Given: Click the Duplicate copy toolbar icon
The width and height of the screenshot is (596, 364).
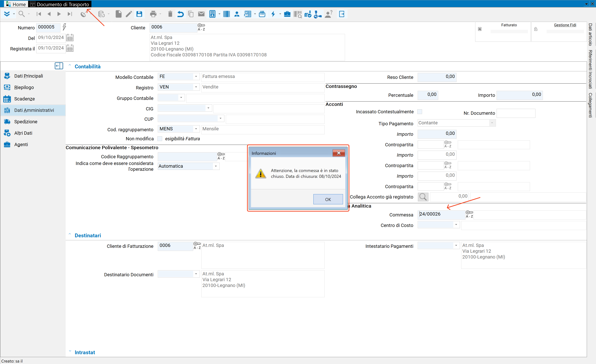Looking at the screenshot, I should tap(191, 14).
